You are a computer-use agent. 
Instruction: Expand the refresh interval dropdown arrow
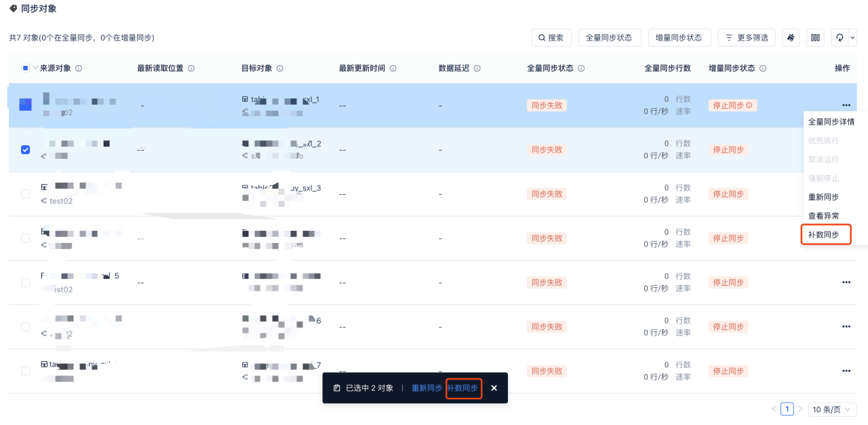pyautogui.click(x=852, y=38)
